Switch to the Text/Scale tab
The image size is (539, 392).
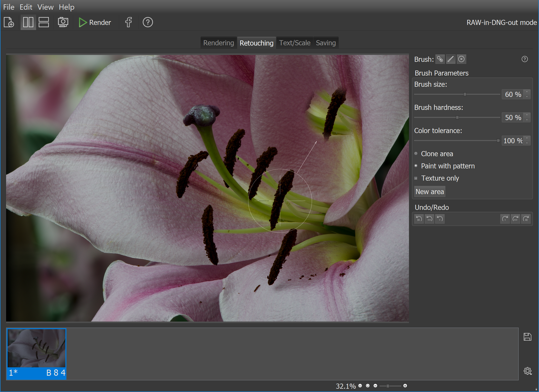pyautogui.click(x=294, y=43)
